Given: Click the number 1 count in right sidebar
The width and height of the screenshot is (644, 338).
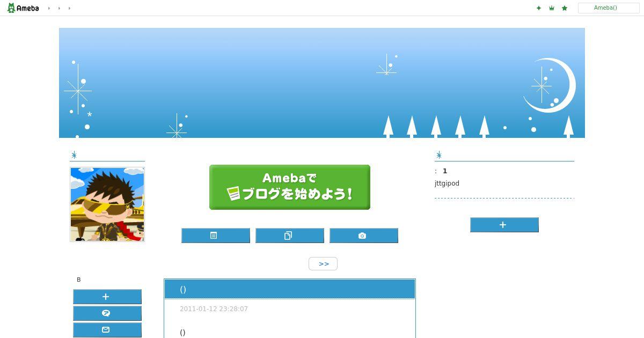Looking at the screenshot, I should click(445, 171).
